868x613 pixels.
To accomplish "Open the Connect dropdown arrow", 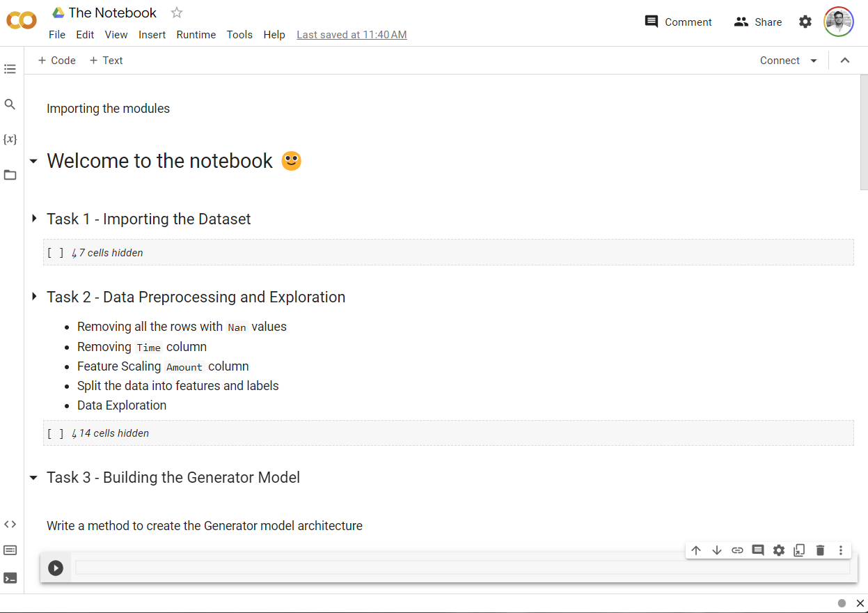I will [814, 61].
